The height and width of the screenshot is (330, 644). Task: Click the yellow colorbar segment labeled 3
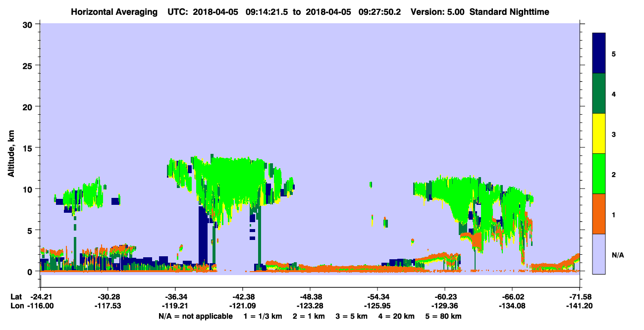click(599, 134)
